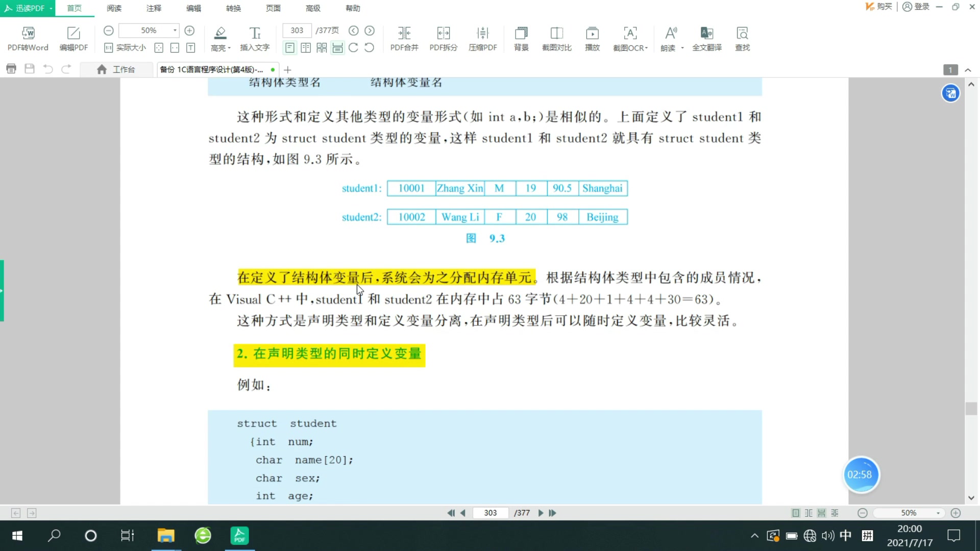Viewport: 980px width, 551px height.
Task: Open the PDF拆分 split tool
Action: point(444,39)
